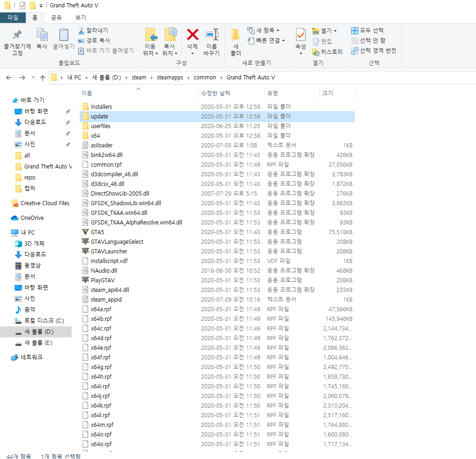This screenshot has height=459, width=476.
Task: Click Select none (선택 안 함)
Action: 368,40
